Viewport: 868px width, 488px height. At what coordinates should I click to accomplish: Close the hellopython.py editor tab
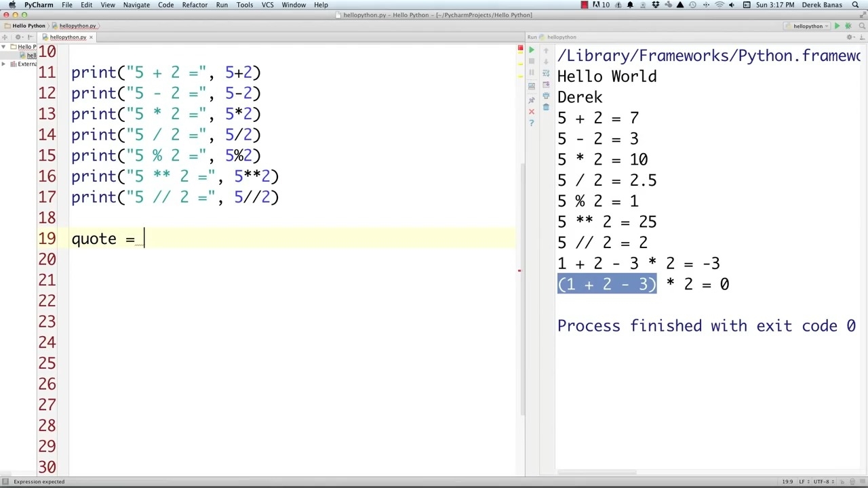(x=91, y=37)
